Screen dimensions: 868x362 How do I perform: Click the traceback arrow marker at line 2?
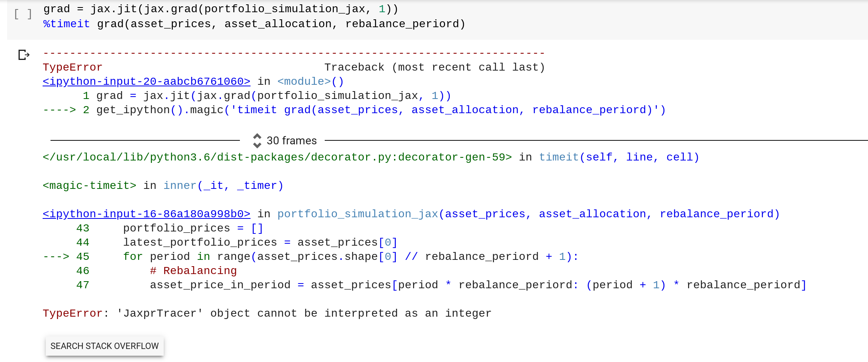[x=59, y=110]
